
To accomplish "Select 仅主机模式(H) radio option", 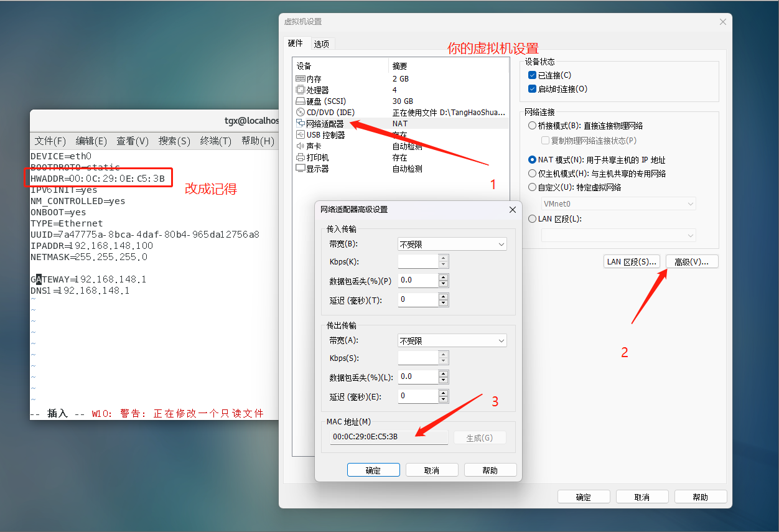I will pos(532,174).
